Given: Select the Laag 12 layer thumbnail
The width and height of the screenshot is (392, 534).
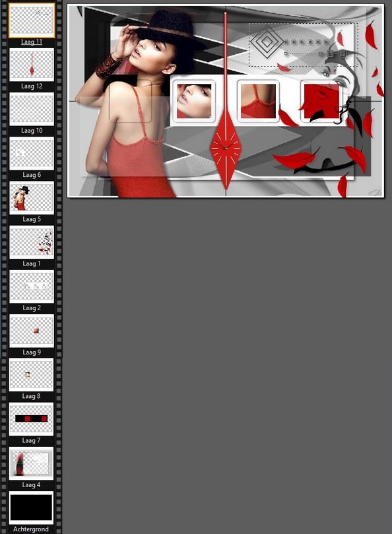Looking at the screenshot, I should pos(32,65).
